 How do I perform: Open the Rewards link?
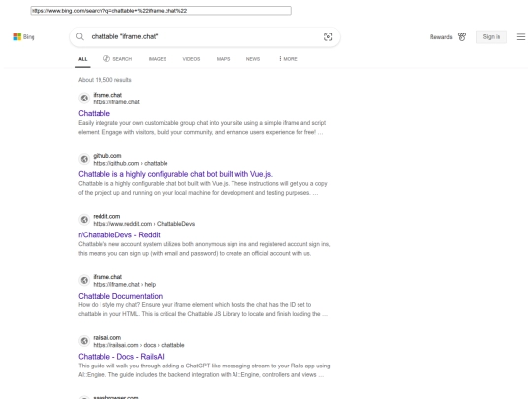coord(440,37)
